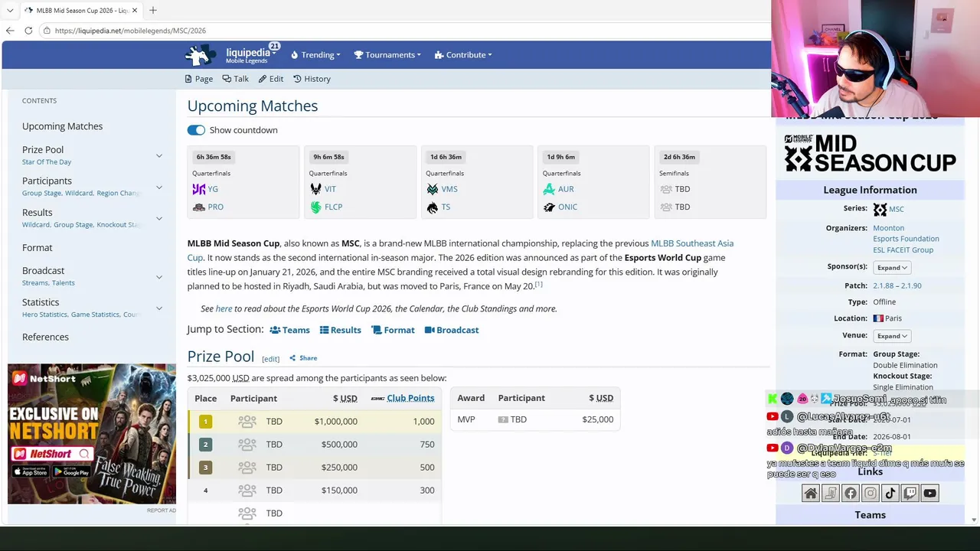The height and width of the screenshot is (551, 980).
Task: Expand Prize Pool section in contents
Action: click(159, 155)
